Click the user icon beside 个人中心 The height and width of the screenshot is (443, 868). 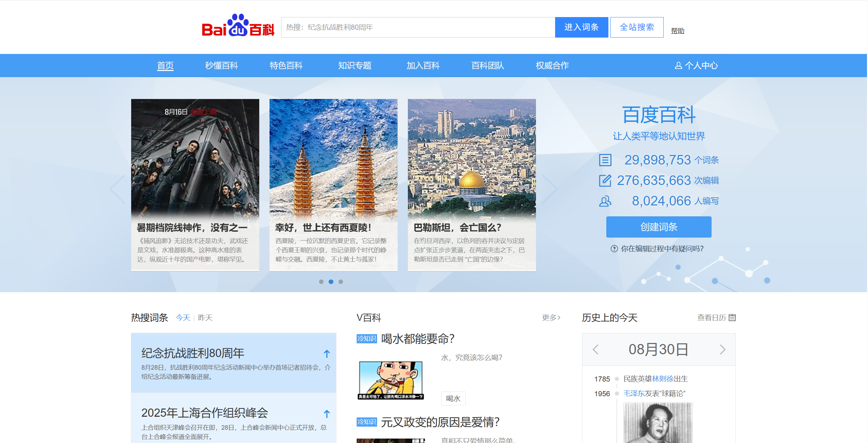(x=678, y=66)
